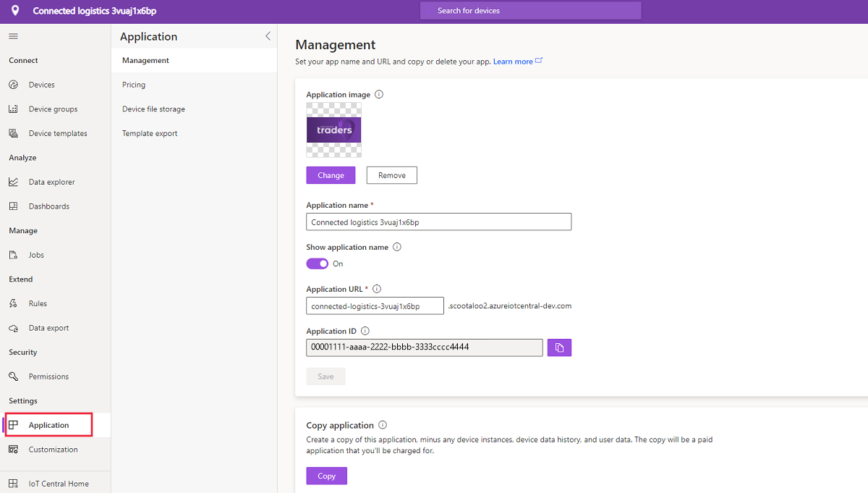Copy the Application ID to clipboard
The image size is (868, 493).
(559, 347)
